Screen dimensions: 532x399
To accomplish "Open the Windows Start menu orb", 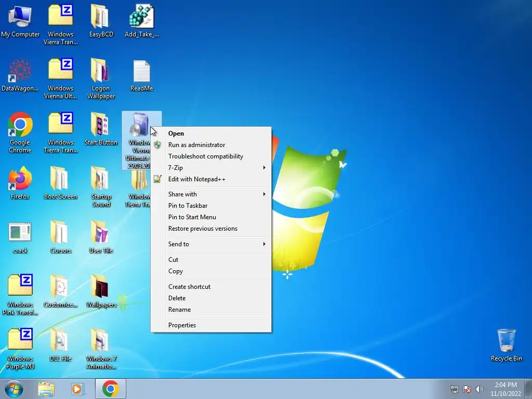I will tap(14, 389).
